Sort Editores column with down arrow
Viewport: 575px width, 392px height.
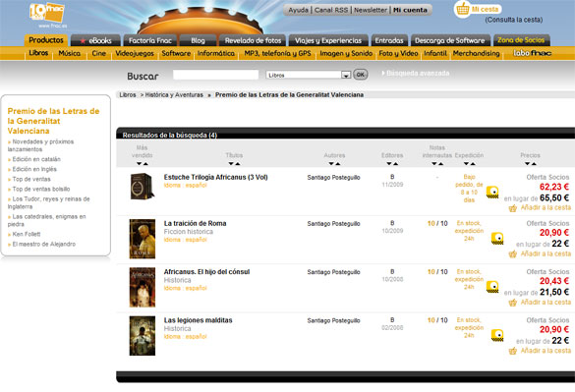click(x=389, y=163)
